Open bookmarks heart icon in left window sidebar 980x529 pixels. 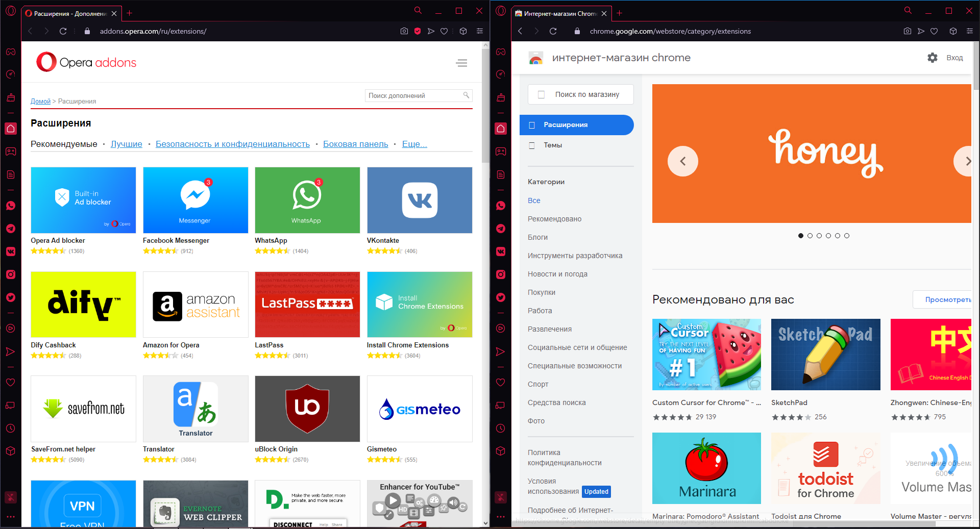[11, 383]
